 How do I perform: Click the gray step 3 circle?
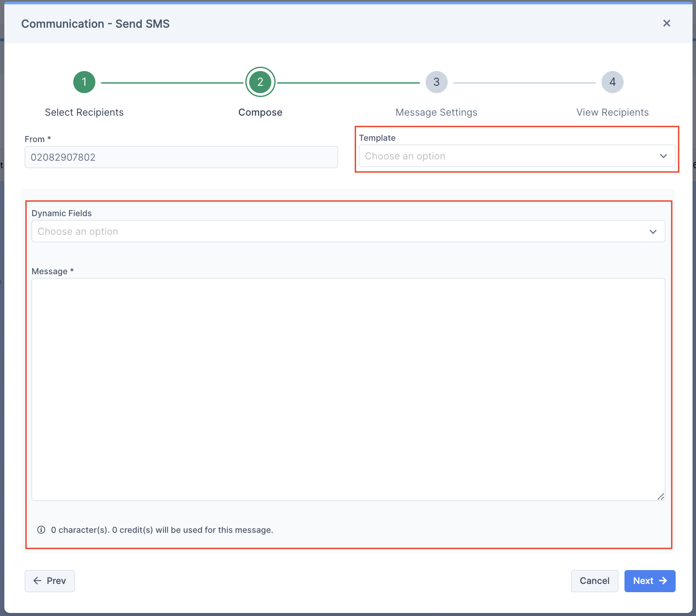436,82
